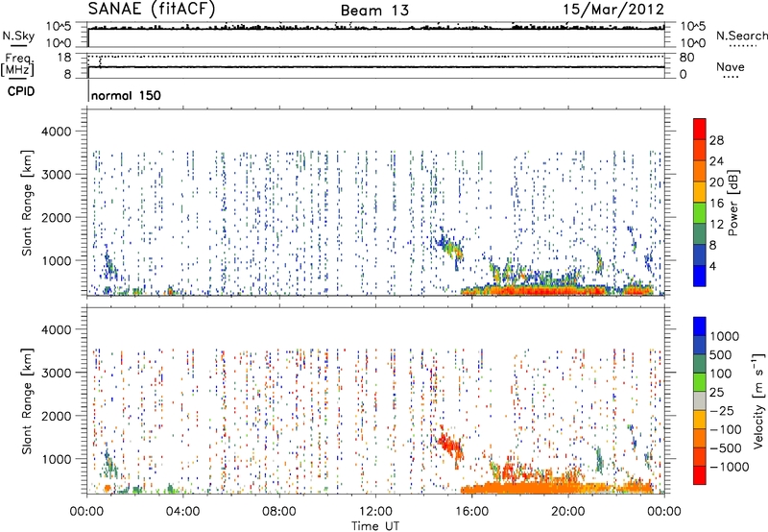Click the Velocity [m s⁻¹] colorbar title
The height and width of the screenshot is (532, 768).
pos(758,401)
